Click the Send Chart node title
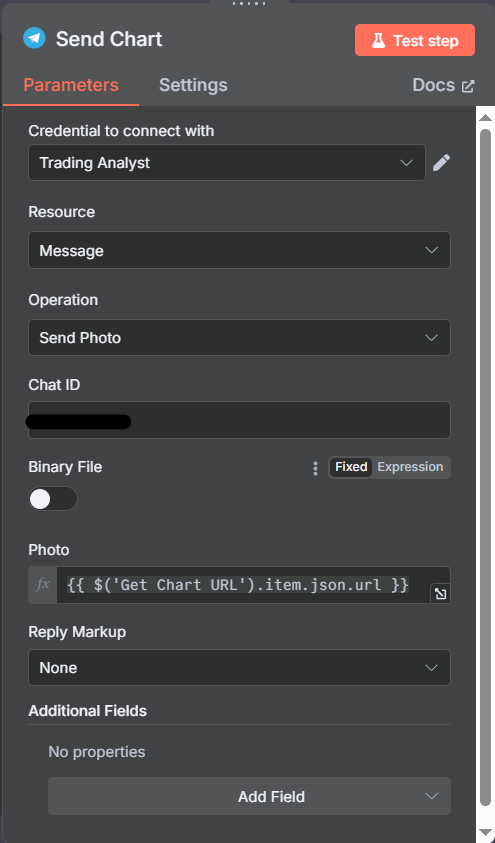The image size is (495, 843). (x=109, y=39)
